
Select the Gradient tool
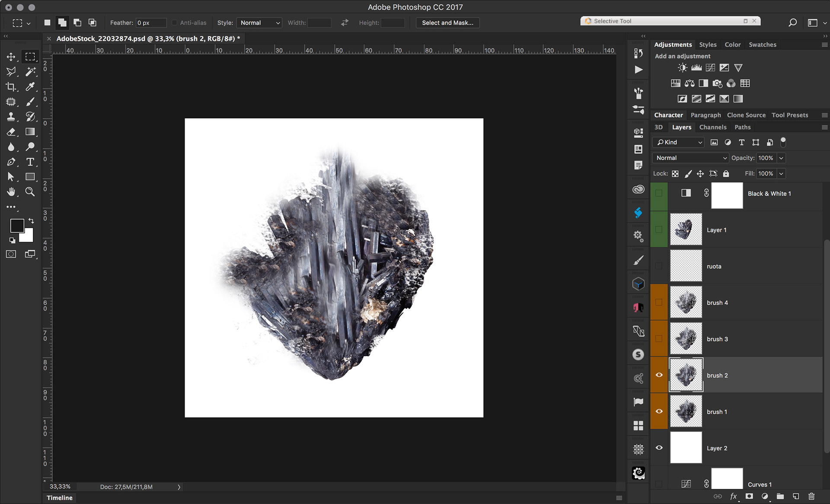click(30, 132)
